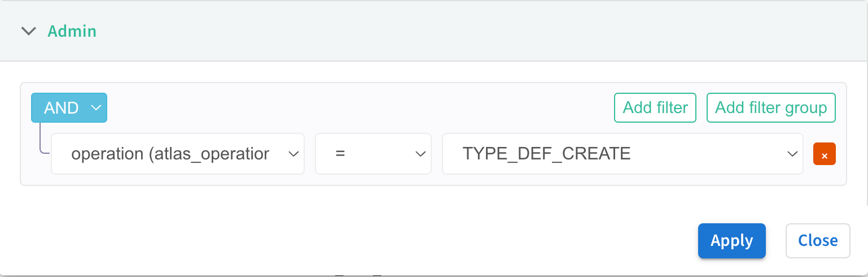Click the arrow on the = selector
Screen dimensions: 868x277
pyautogui.click(x=420, y=154)
